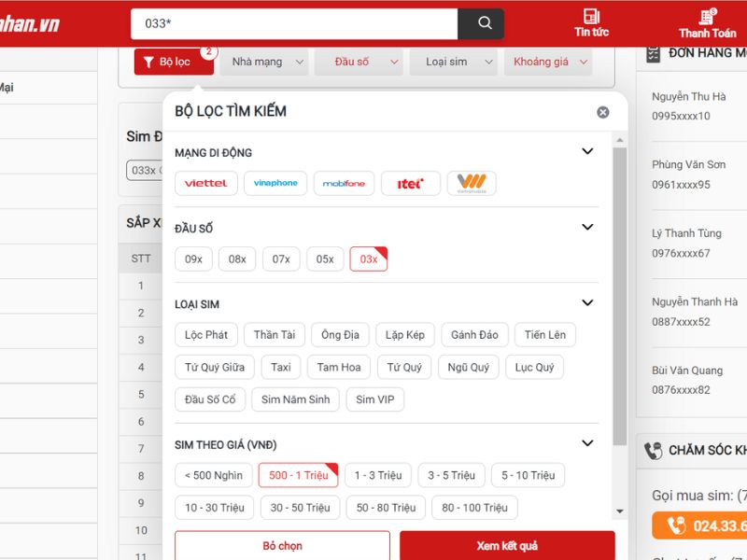This screenshot has height=560, width=747.
Task: Toggle the 03x prefix filter
Action: 368,259
